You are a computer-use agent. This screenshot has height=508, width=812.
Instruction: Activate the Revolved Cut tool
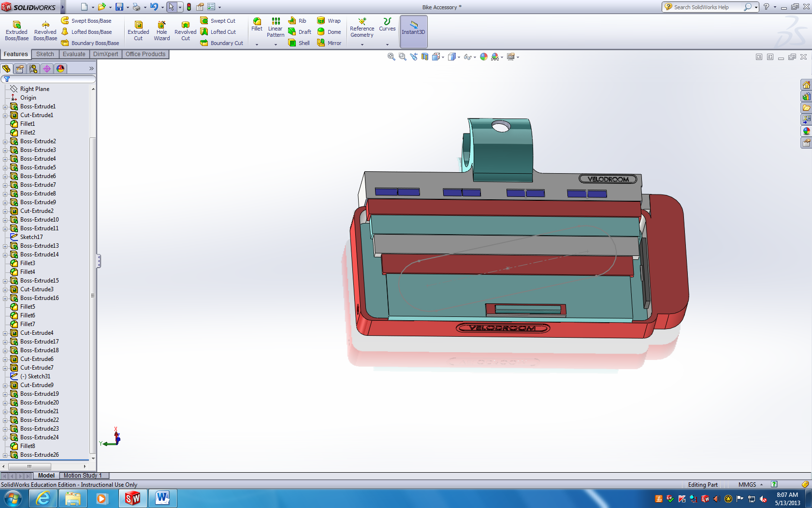pos(186,31)
